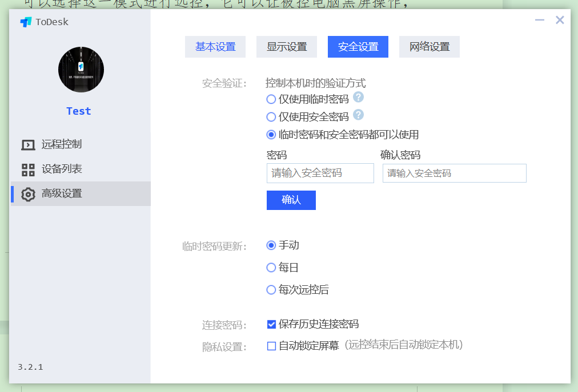
Task: Click the remote control monitor icon
Action: [x=28, y=145]
